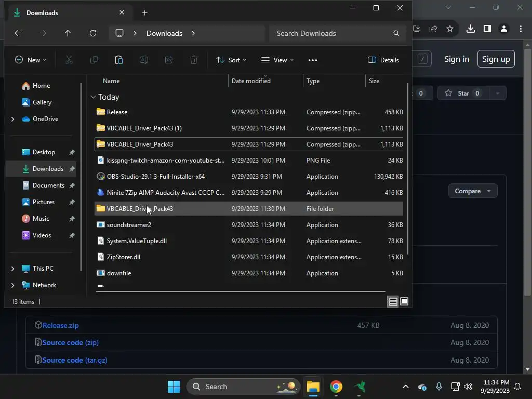Go forward with the right arrow

click(x=43, y=33)
